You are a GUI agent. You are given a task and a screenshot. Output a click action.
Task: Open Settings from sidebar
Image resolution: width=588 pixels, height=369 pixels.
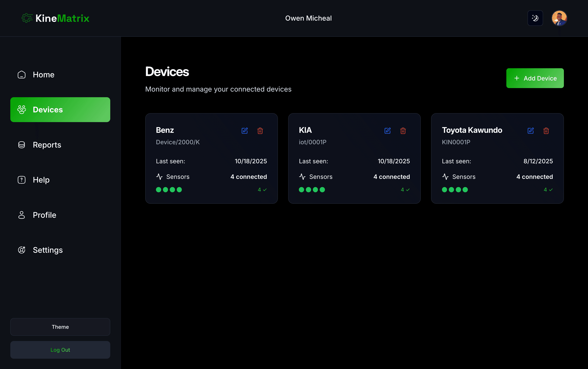pyautogui.click(x=48, y=250)
